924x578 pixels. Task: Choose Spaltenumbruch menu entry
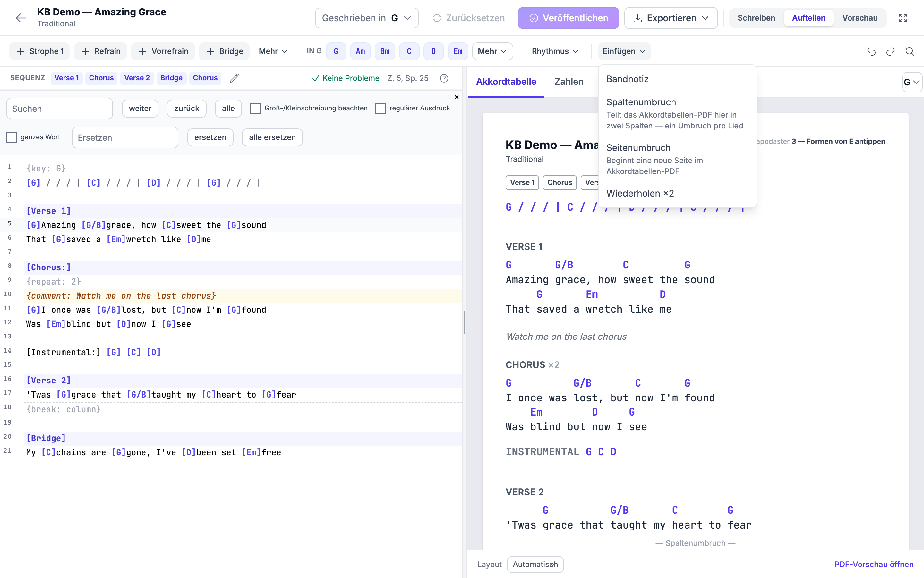point(677,114)
